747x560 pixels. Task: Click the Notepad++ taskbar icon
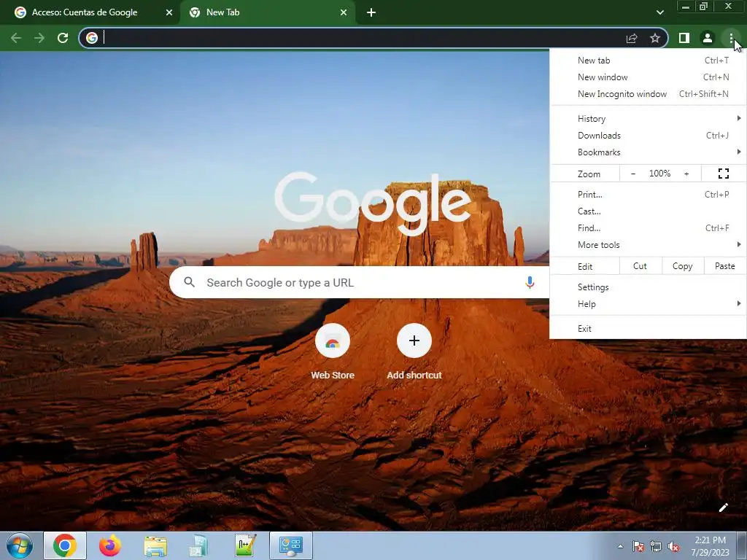246,545
